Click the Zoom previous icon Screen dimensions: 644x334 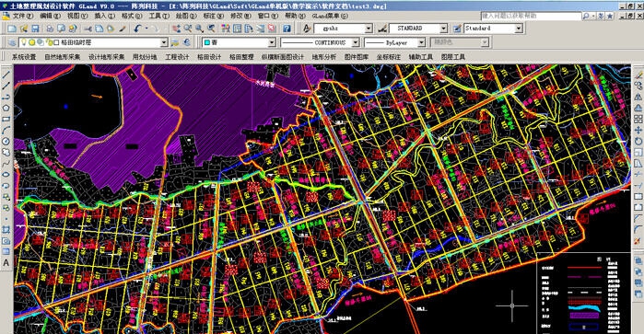point(211,29)
